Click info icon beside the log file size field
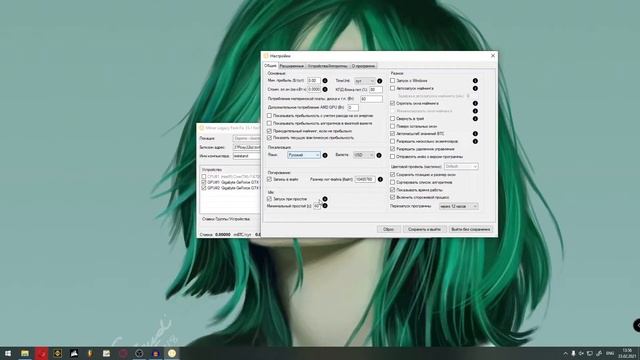The width and height of the screenshot is (640, 360). click(x=380, y=179)
